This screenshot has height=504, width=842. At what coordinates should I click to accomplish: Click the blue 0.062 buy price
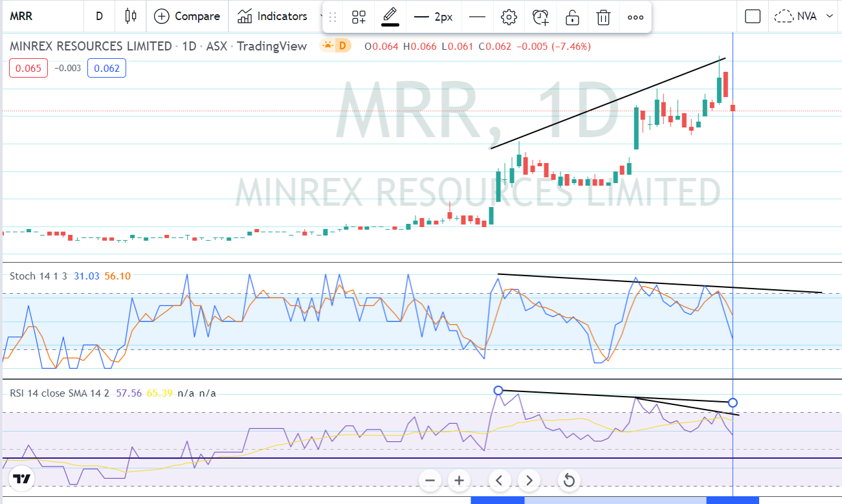(x=107, y=68)
